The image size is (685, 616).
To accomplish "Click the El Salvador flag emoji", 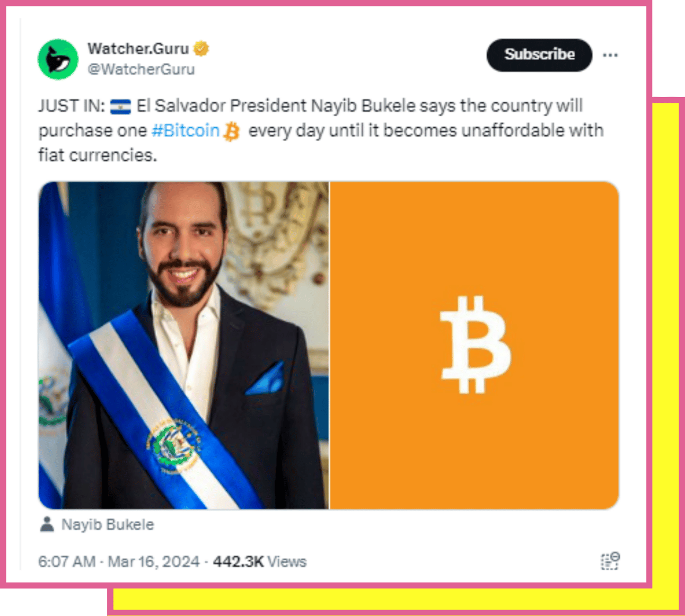I will [120, 107].
